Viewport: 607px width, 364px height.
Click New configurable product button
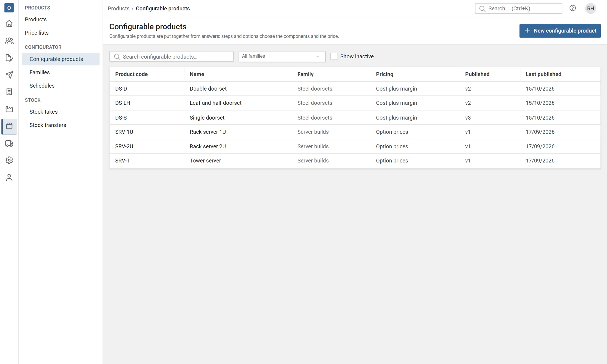560,31
